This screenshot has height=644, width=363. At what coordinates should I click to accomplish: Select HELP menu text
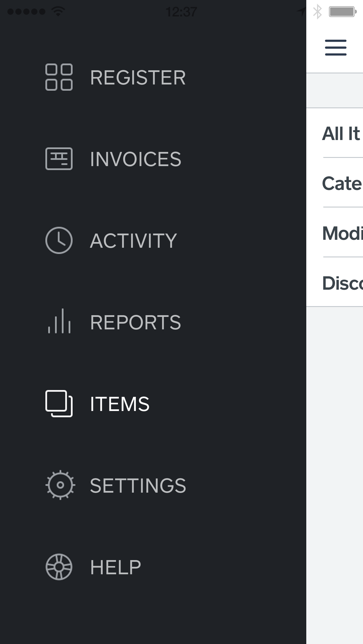click(x=115, y=567)
